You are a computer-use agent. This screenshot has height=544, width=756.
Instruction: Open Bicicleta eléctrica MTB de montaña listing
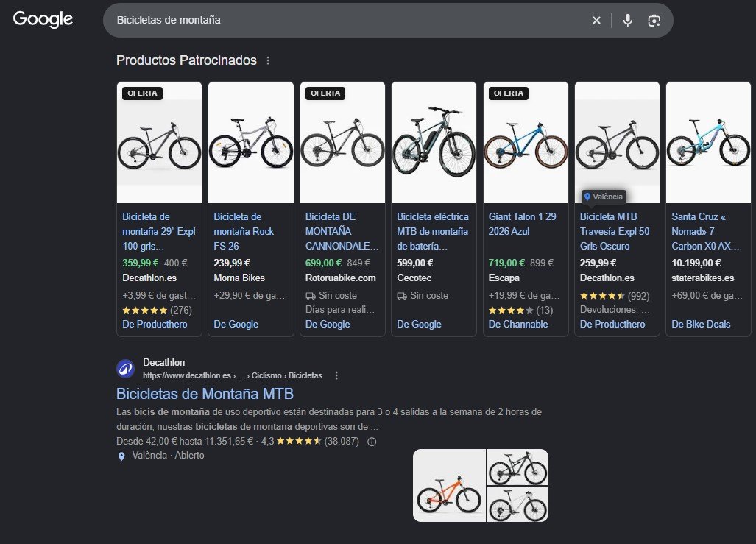[x=433, y=231]
